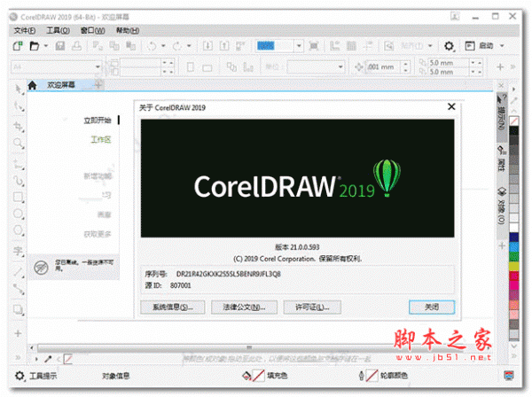
Task: Open the 帮助(H) menu
Action: tap(128, 30)
